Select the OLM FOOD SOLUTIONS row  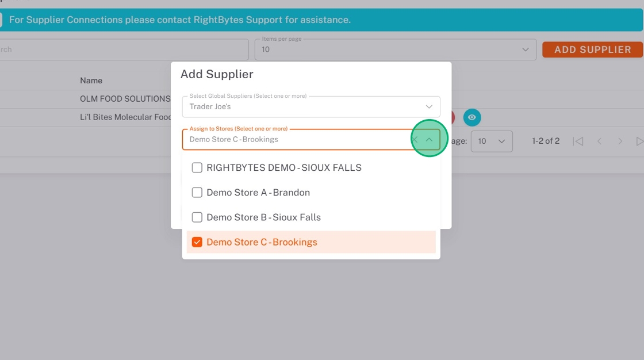[x=125, y=99]
